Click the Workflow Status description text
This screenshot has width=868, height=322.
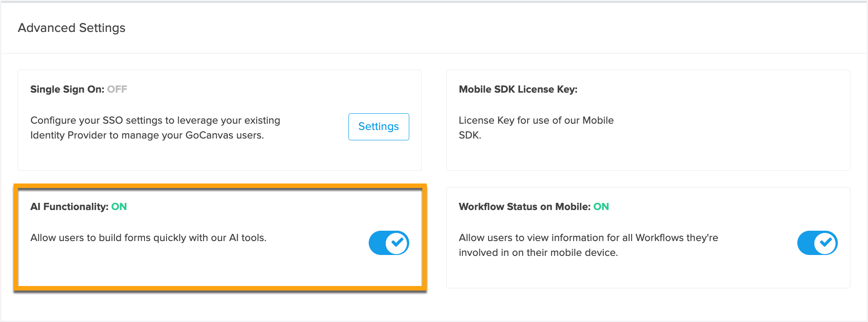[x=588, y=245]
